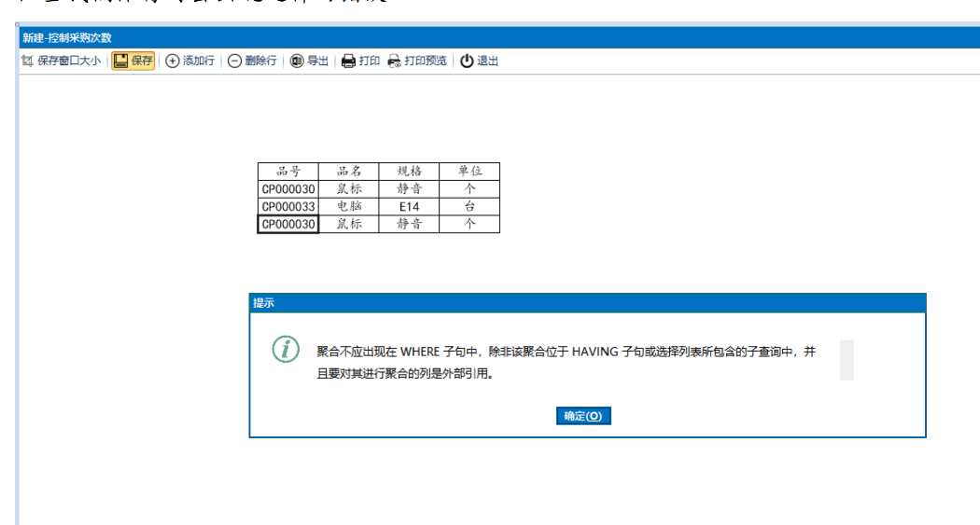Click the E14 specification cell

coord(409,207)
